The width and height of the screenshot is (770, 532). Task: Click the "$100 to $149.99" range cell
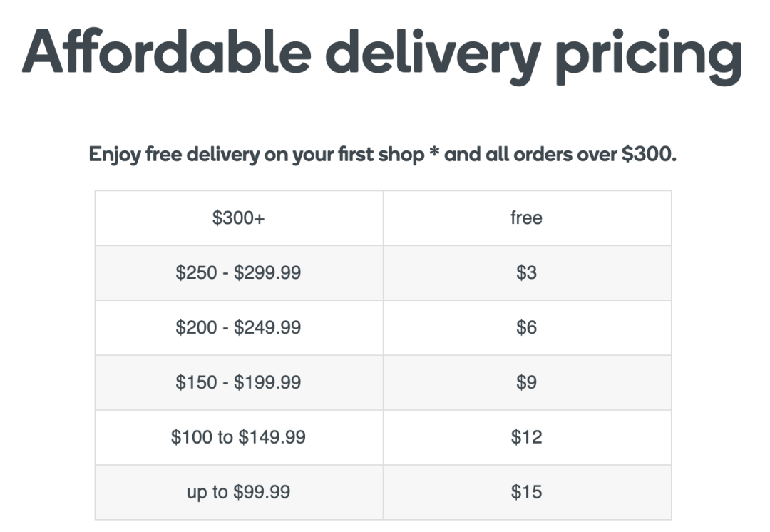pos(238,437)
